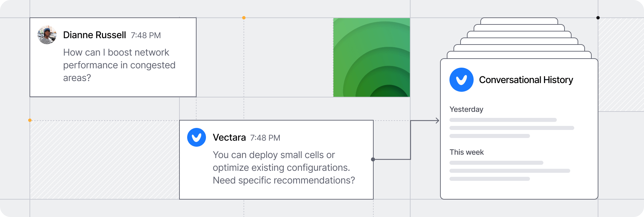Open the second history entry under This week
This screenshot has height=217, width=644.
[509, 171]
